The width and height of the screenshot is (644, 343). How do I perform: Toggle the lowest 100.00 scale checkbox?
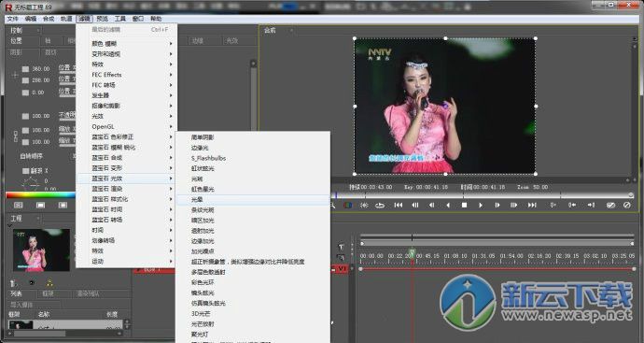click(25, 142)
